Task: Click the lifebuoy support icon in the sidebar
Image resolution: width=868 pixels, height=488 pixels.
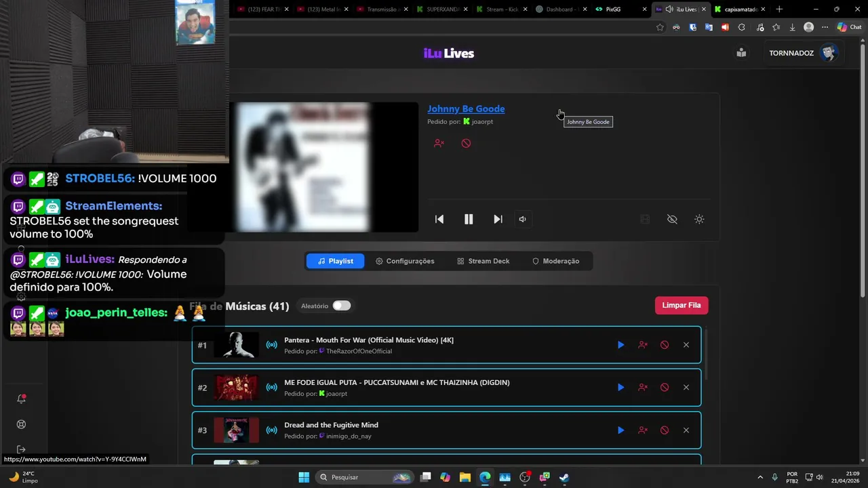Action: pos(21,424)
